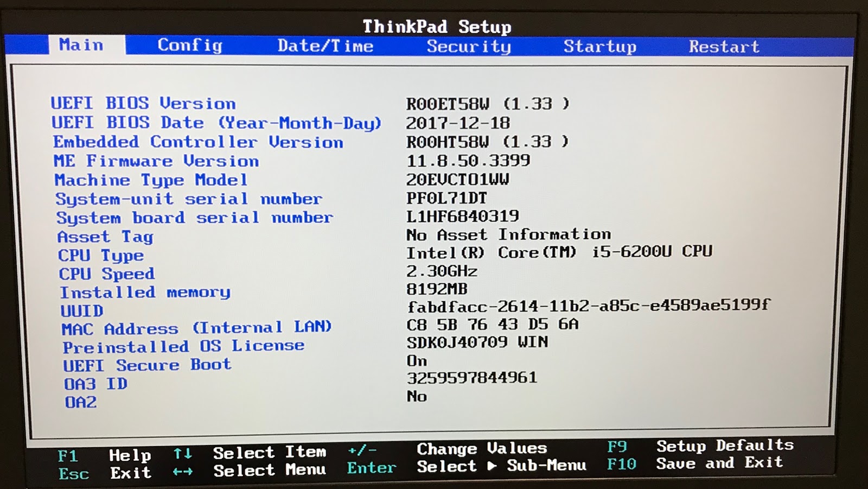The image size is (868, 489).
Task: Select model value 20EVCTO1WW
Action: (458, 179)
